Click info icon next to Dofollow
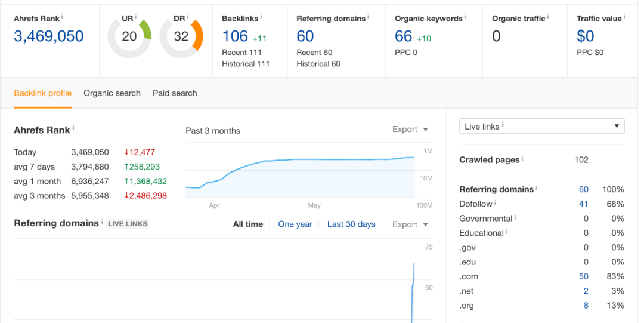This screenshot has height=323, width=644. (495, 202)
